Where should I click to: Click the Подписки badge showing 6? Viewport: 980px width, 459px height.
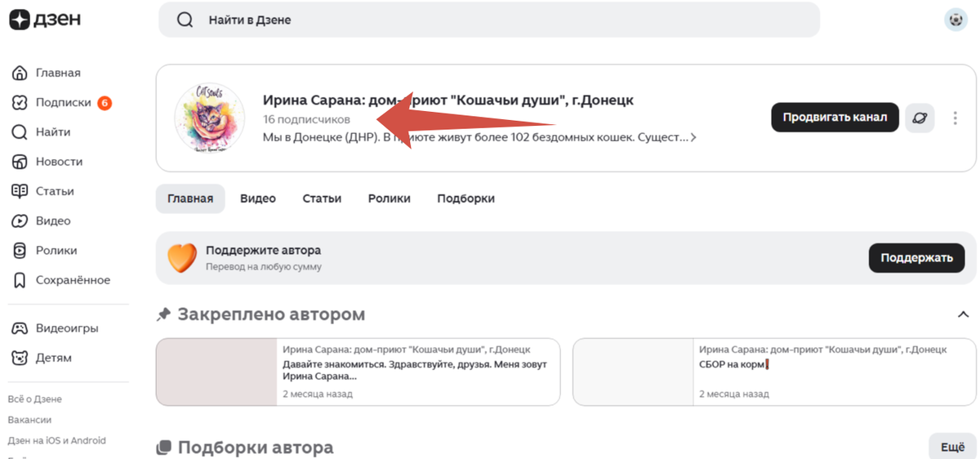click(105, 103)
